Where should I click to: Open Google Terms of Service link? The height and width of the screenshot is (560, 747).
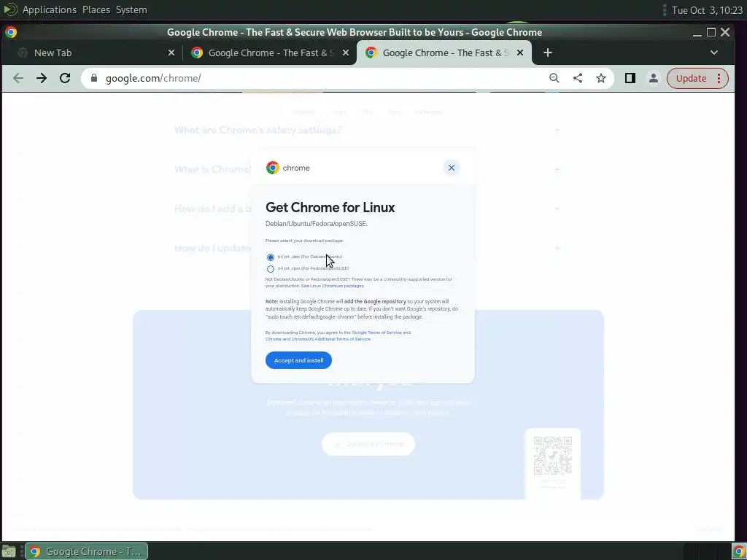click(x=376, y=332)
